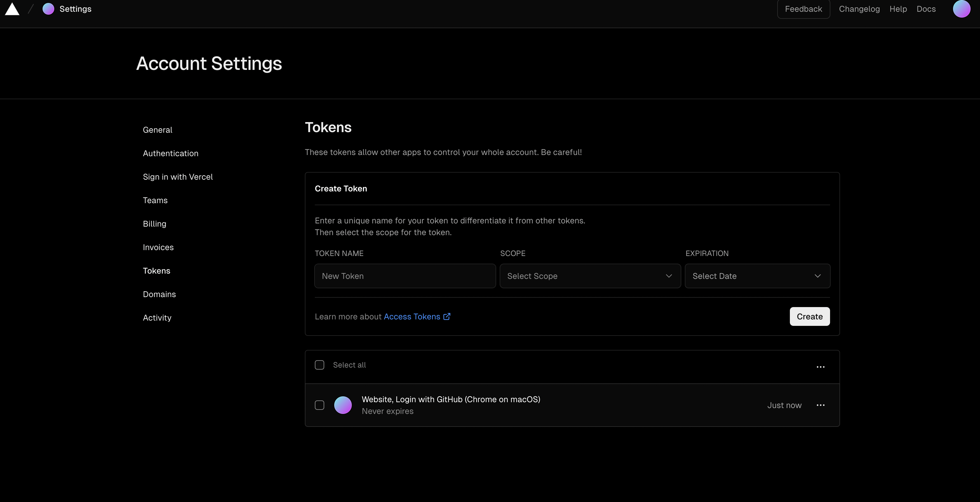Check the Website GitHub login token checkbox
980x502 pixels.
coord(320,405)
